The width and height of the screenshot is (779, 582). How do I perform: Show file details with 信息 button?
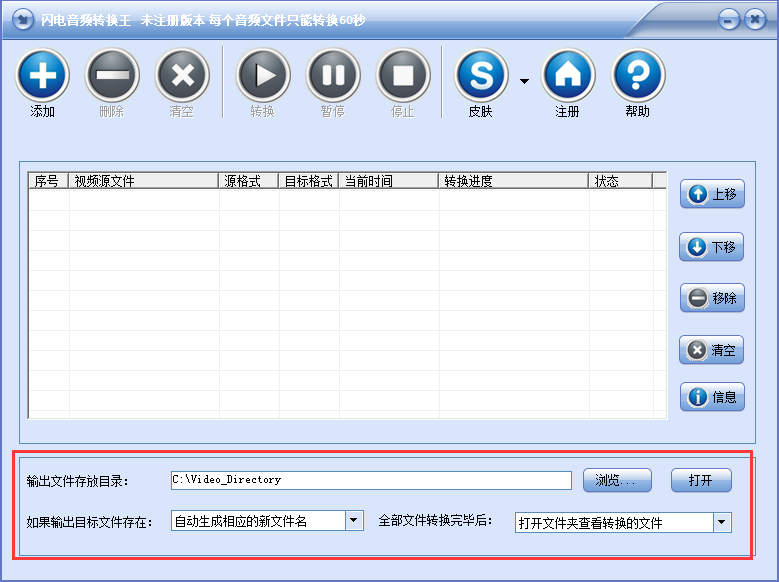click(x=712, y=397)
